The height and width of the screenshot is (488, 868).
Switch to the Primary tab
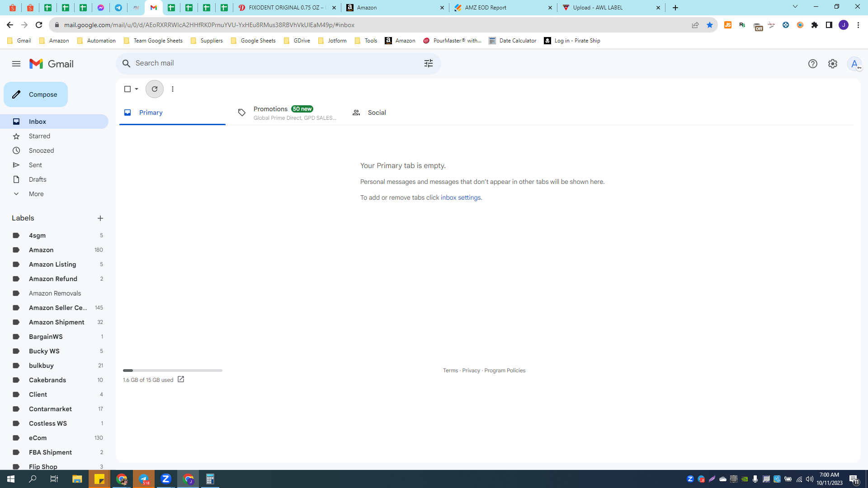pos(172,113)
